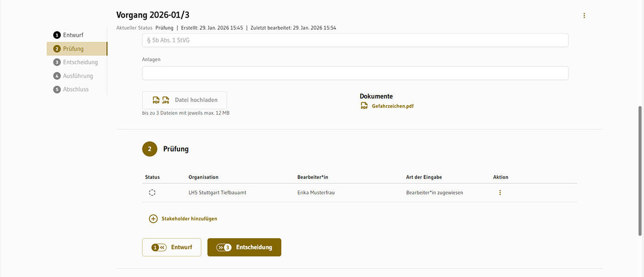644x277 pixels.
Task: Click the Erika Musterfrau cell
Action: tap(316, 193)
